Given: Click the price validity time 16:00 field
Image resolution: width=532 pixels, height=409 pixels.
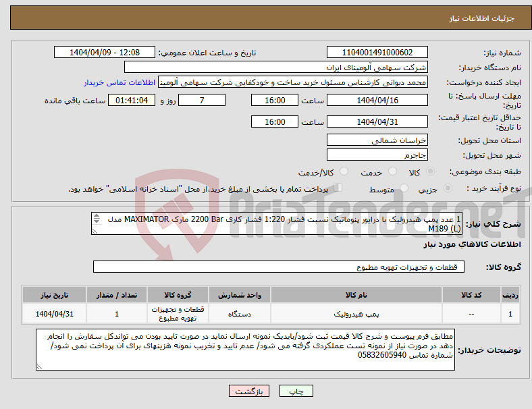Looking at the screenshot, I should 275,121.
